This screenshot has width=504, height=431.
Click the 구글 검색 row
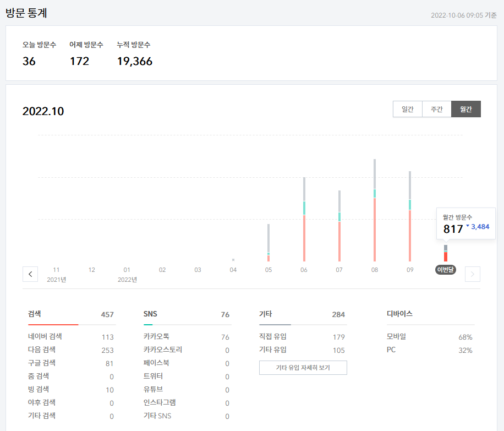click(x=71, y=363)
